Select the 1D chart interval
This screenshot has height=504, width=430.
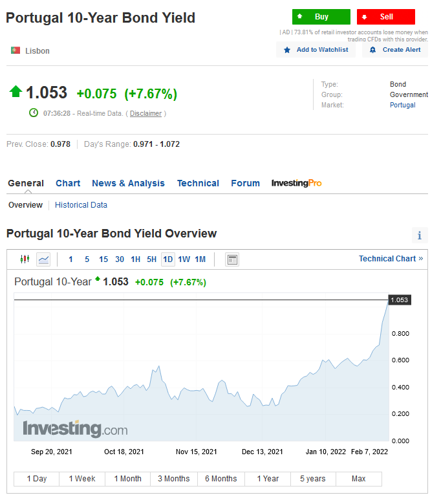(168, 259)
